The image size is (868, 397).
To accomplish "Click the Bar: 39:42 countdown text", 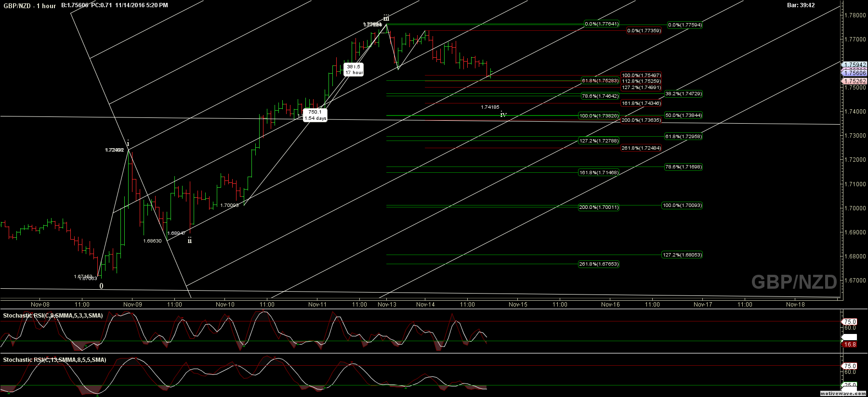I will pyautogui.click(x=801, y=5).
